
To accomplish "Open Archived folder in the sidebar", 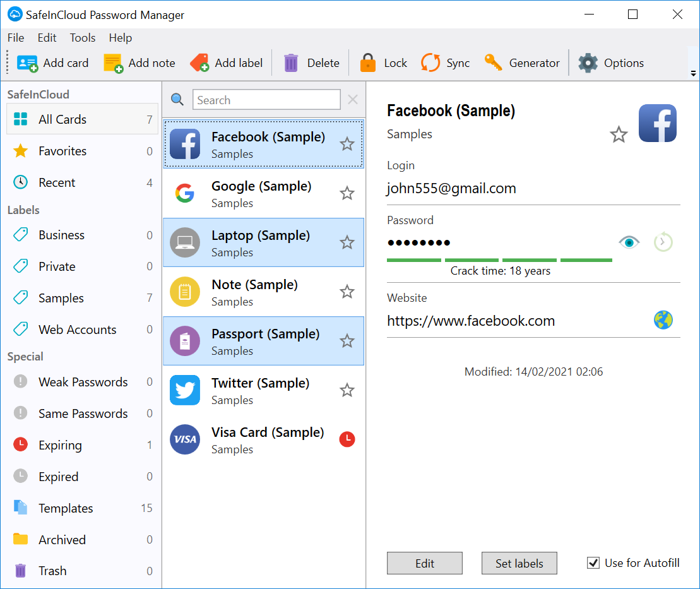I will pyautogui.click(x=82, y=539).
